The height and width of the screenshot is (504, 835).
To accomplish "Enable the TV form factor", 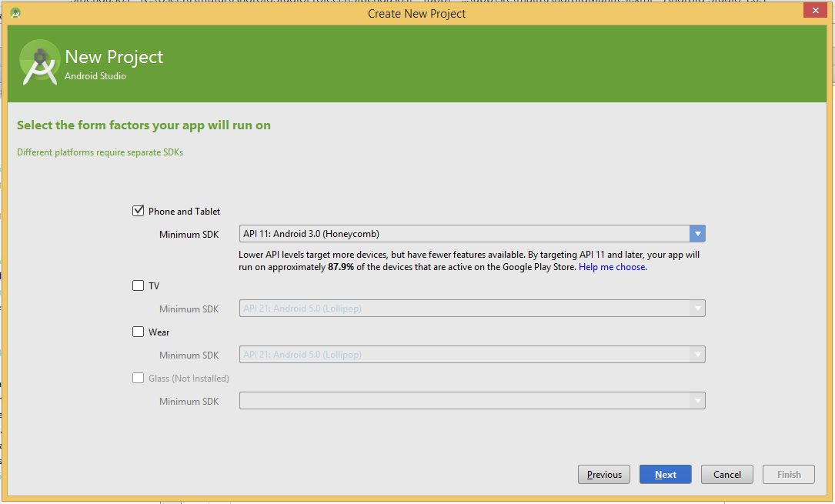I will pyautogui.click(x=138, y=285).
